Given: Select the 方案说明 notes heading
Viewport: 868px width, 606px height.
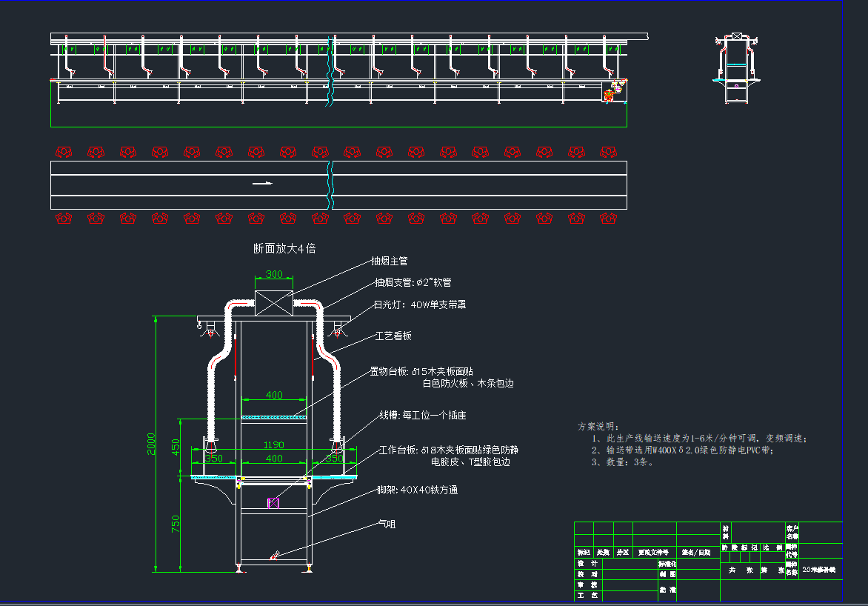Looking at the screenshot, I should pos(597,427).
